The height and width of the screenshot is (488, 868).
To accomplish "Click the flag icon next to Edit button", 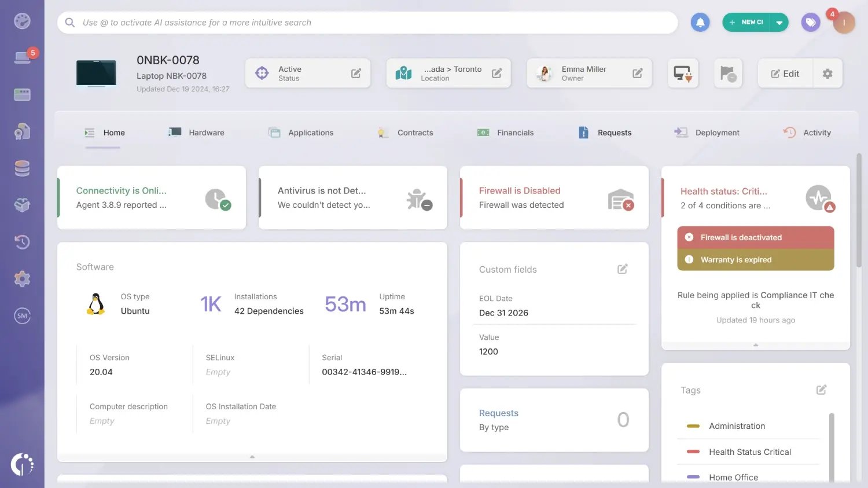I will click(x=727, y=73).
